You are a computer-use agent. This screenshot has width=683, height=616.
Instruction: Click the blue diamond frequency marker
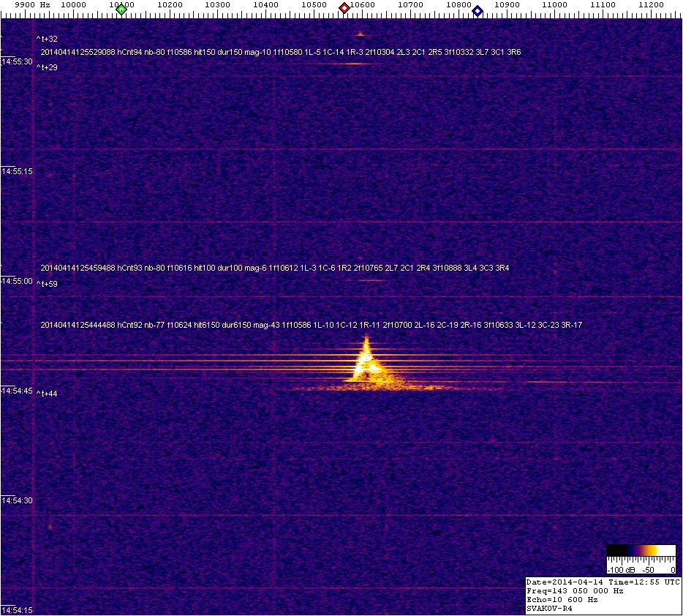coord(478,10)
